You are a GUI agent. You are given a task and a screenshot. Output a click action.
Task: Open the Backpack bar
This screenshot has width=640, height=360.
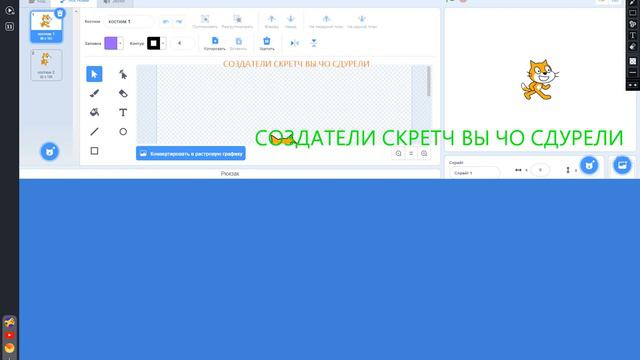tap(230, 173)
